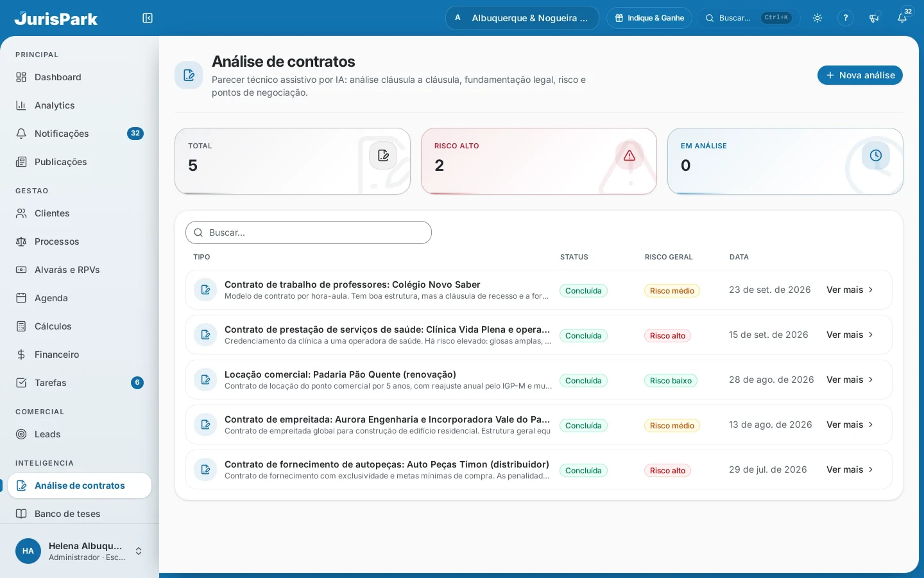Click the Cálculos calculator icon
The height and width of the screenshot is (578, 924).
[x=21, y=326]
